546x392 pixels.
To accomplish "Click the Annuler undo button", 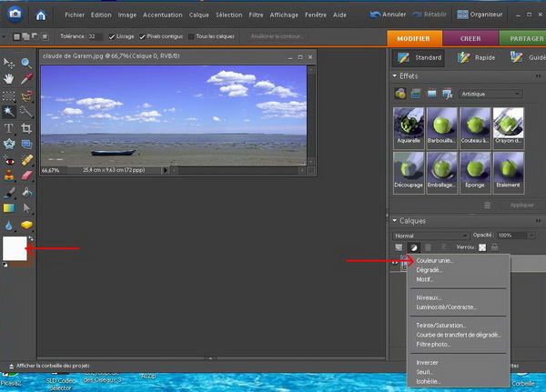I will 389,15.
